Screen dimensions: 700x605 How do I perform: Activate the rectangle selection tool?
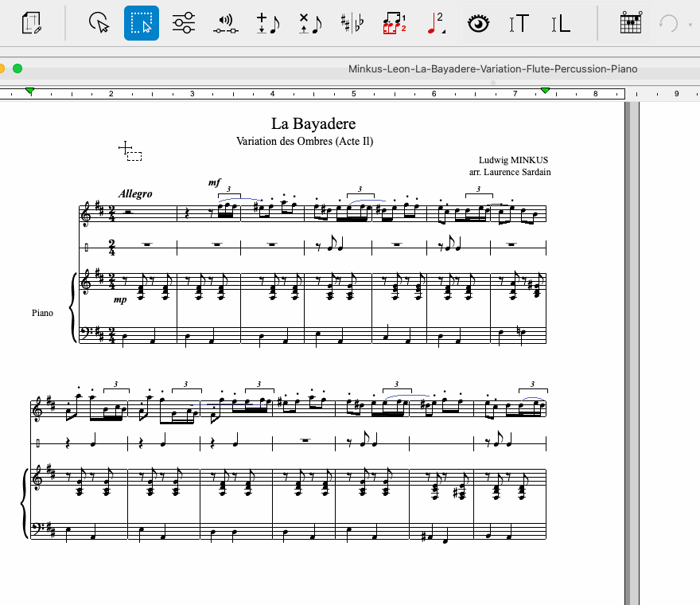[x=142, y=23]
